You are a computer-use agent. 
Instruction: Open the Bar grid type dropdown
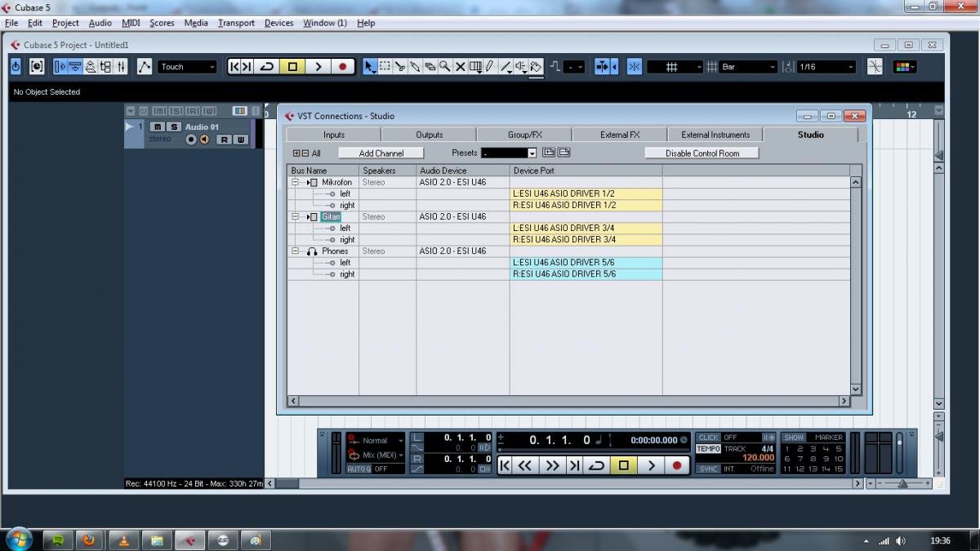(747, 67)
